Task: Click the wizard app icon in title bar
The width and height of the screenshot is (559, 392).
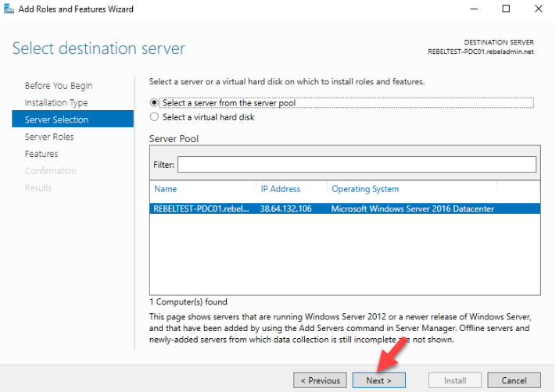Action: point(9,9)
